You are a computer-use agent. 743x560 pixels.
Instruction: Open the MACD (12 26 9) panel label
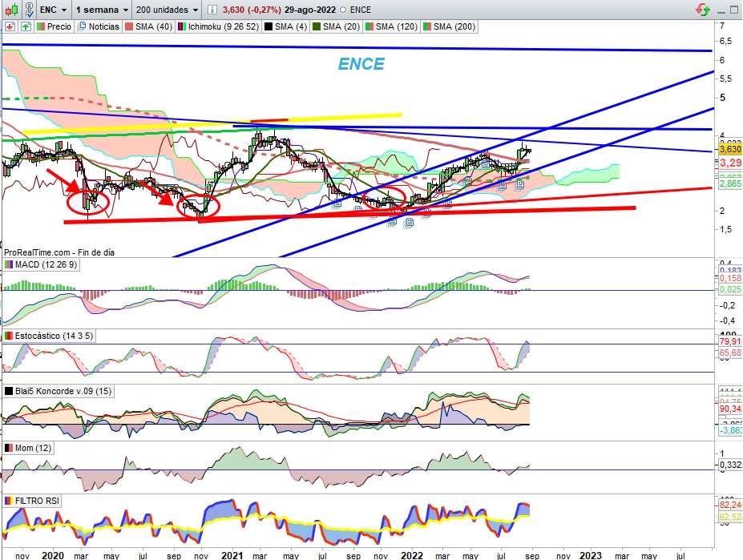[x=41, y=264]
